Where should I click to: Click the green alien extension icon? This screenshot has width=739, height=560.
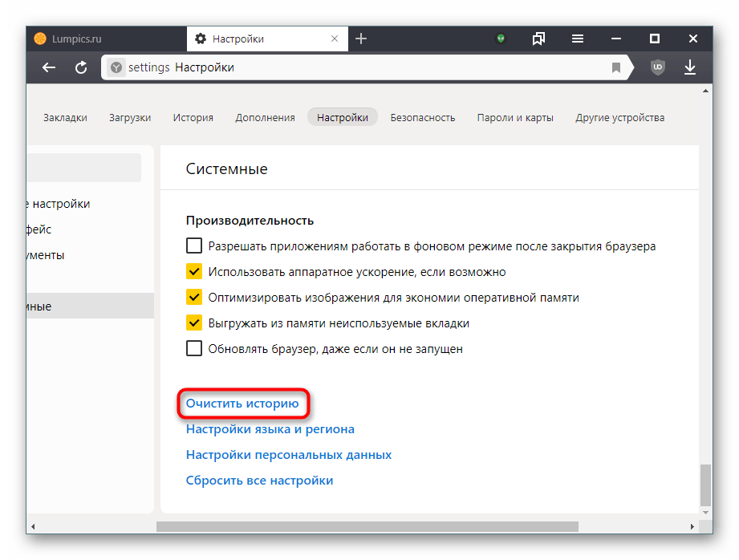[x=501, y=39]
